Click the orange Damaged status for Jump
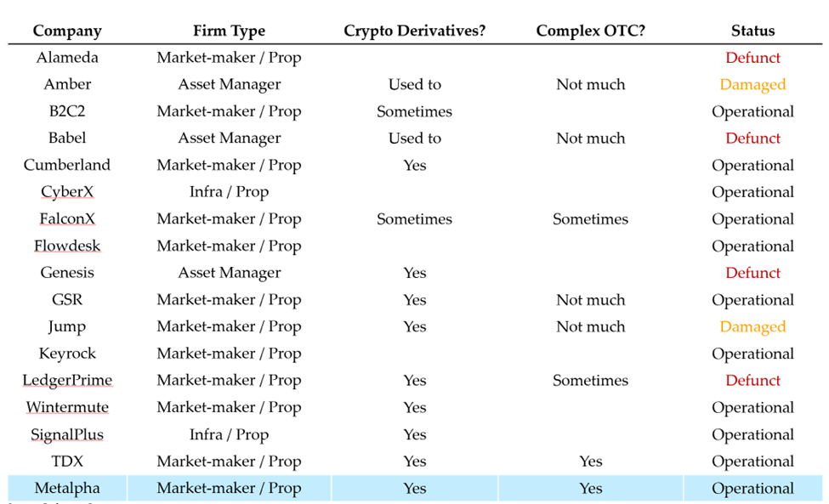Image resolution: width=829 pixels, height=504 pixels. (752, 326)
